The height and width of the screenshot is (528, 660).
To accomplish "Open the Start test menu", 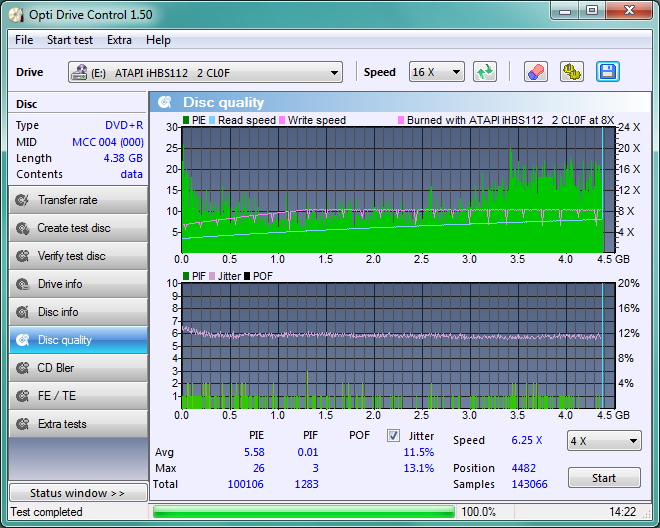I will (x=69, y=40).
